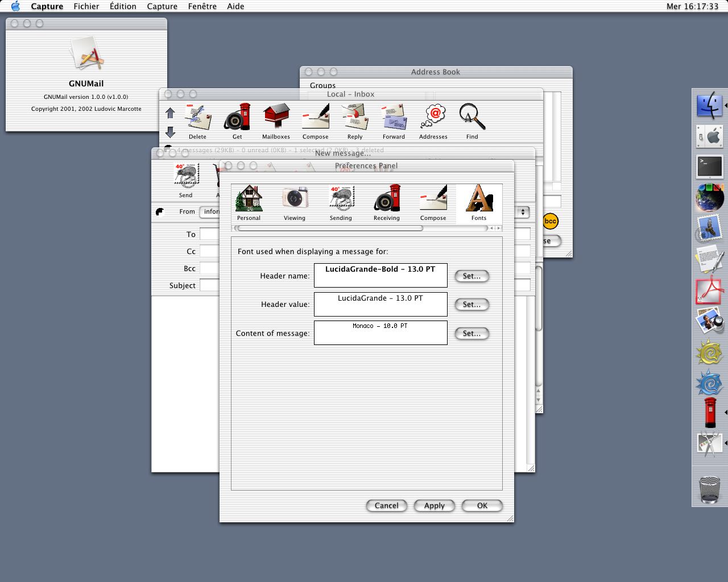This screenshot has width=728, height=582.
Task: Select the Sending preferences icon
Action: tap(341, 202)
